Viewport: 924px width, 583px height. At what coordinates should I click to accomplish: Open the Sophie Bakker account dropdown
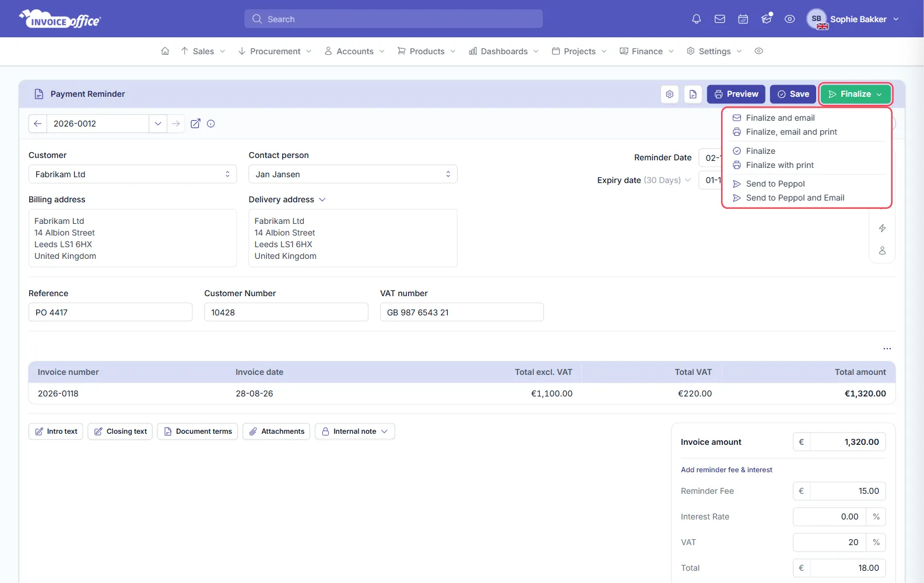pos(864,19)
